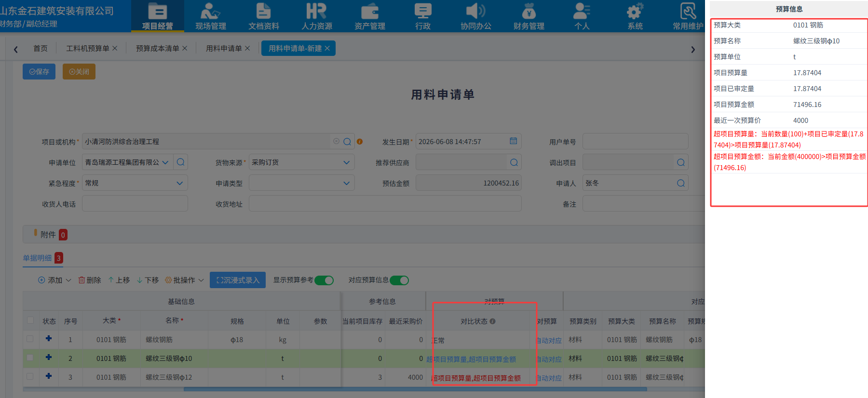Click the 收货地址 input field
Screen dimensions: 868x398
coord(385,203)
